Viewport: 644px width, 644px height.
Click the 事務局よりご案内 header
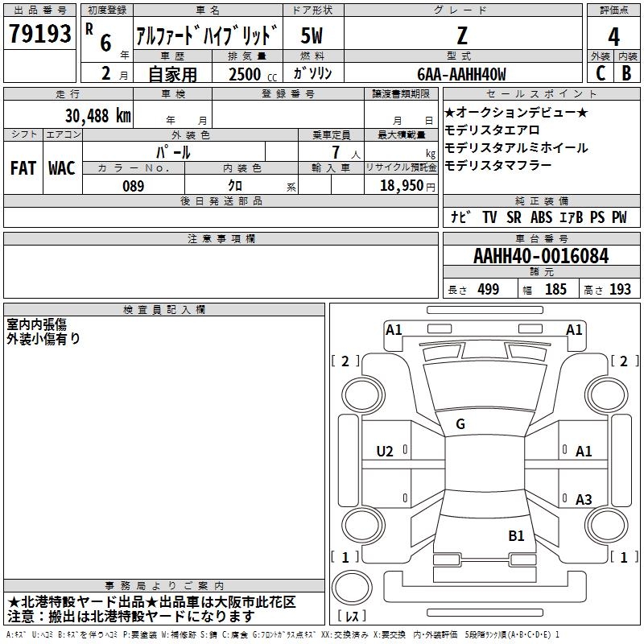coord(164,586)
